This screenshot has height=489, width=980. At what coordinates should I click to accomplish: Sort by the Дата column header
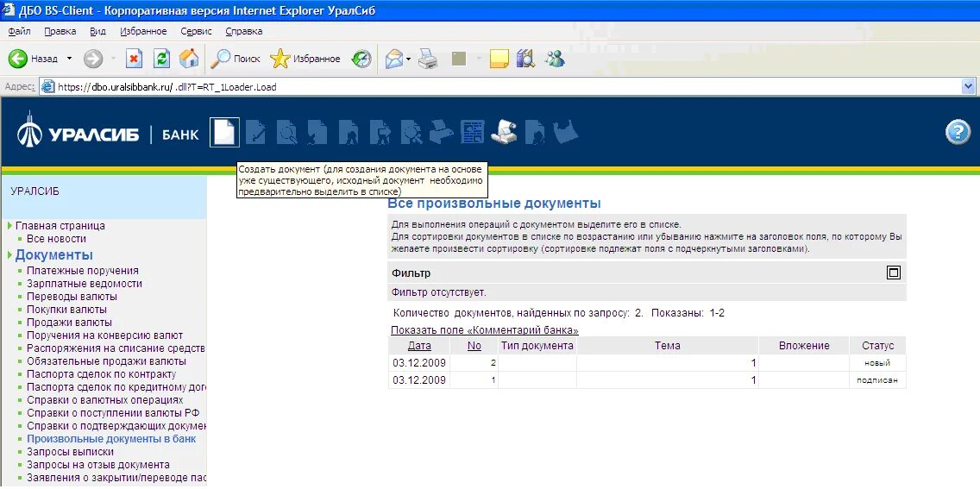coord(419,345)
